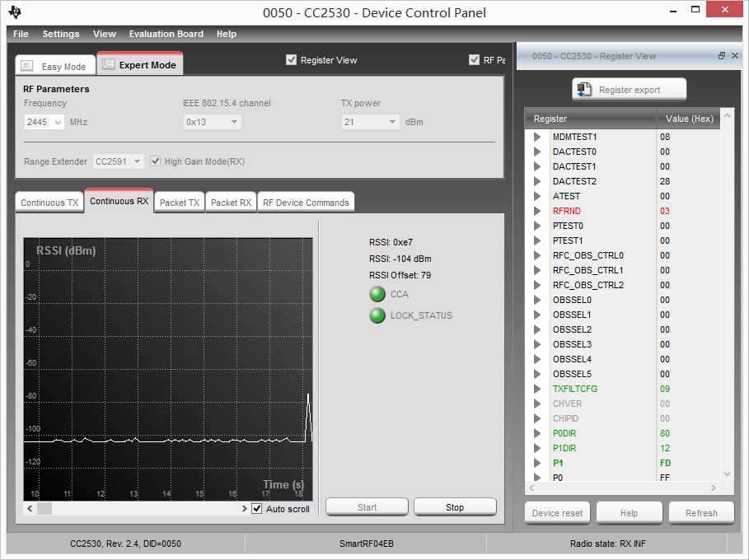Click the RSSI graph left scroll arrow
The width and height of the screenshot is (749, 560).
click(30, 508)
